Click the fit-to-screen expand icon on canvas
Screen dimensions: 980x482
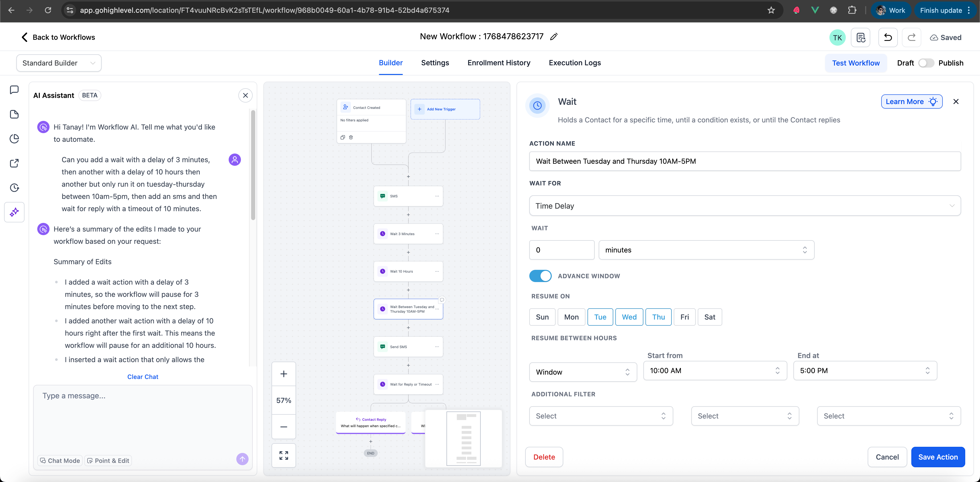tap(284, 455)
